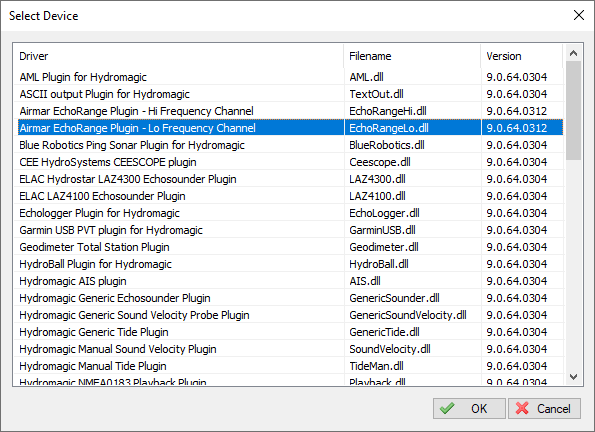
Task: Click the vertical scrollbar thumb
Action: click(573, 110)
